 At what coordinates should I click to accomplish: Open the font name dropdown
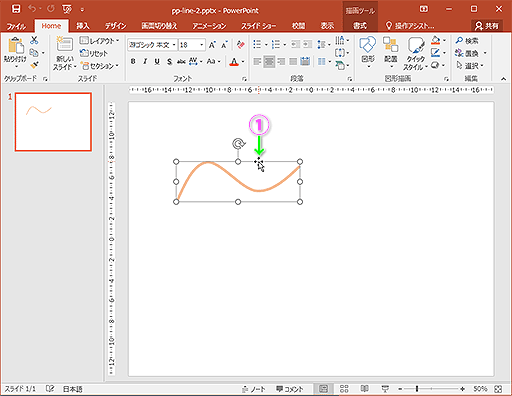(x=174, y=45)
